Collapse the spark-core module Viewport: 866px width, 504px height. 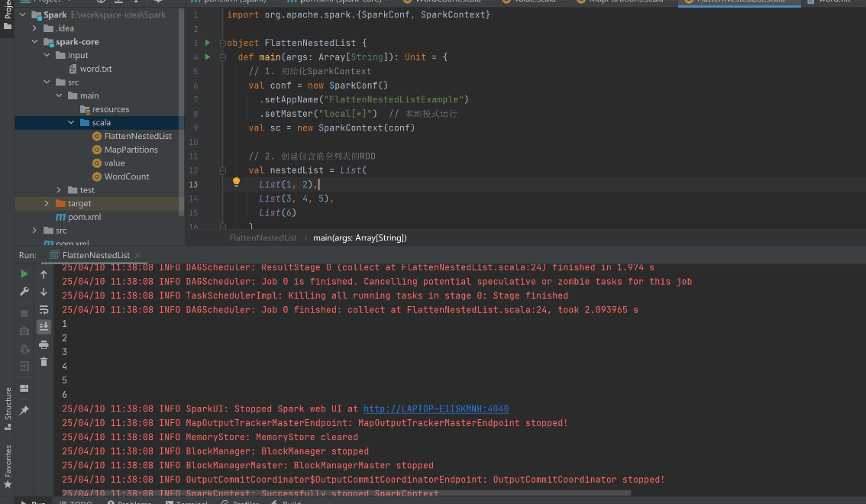35,42
